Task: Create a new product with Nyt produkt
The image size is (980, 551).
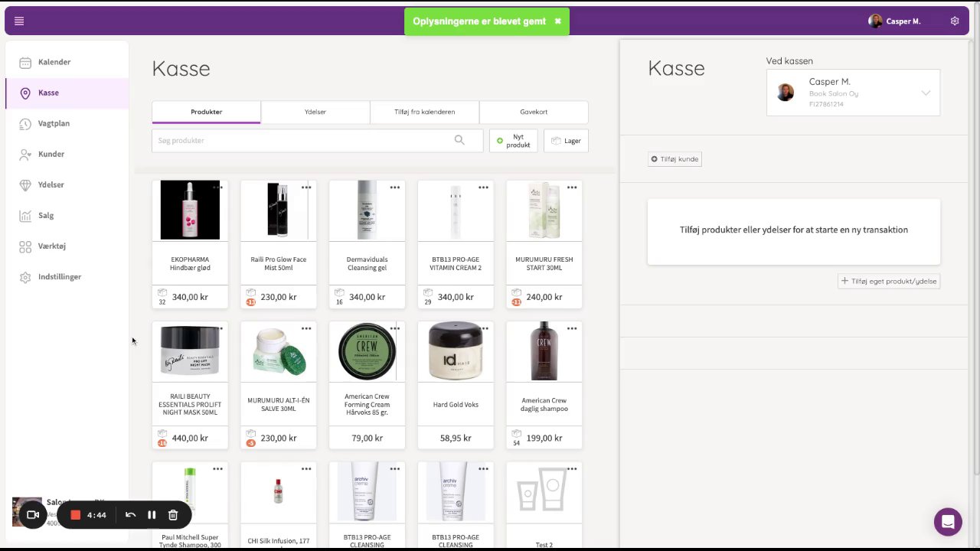Action: pyautogui.click(x=513, y=141)
